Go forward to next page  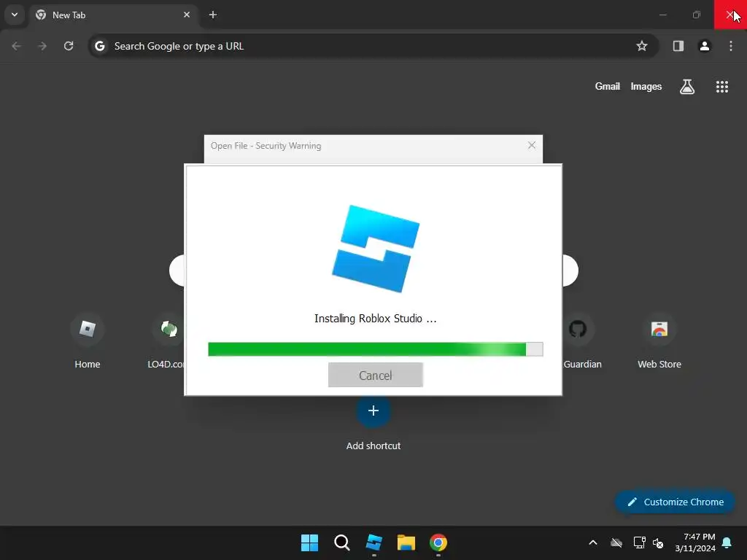[x=42, y=46]
